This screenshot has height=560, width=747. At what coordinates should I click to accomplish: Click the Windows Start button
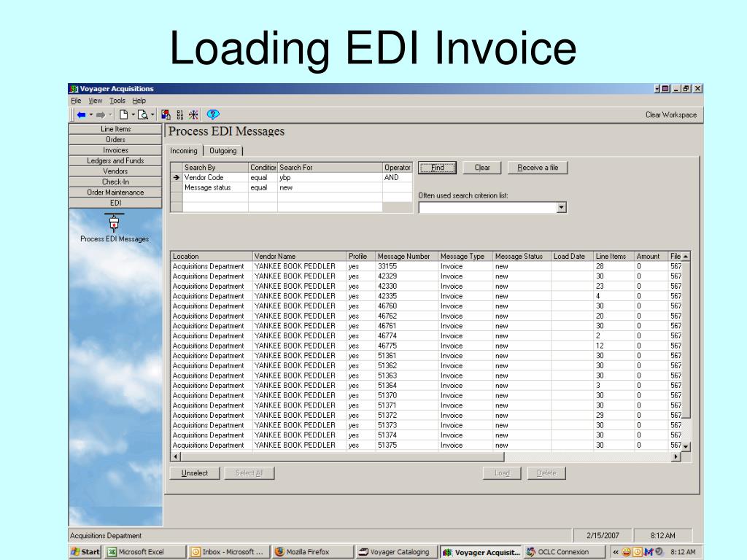(85, 552)
